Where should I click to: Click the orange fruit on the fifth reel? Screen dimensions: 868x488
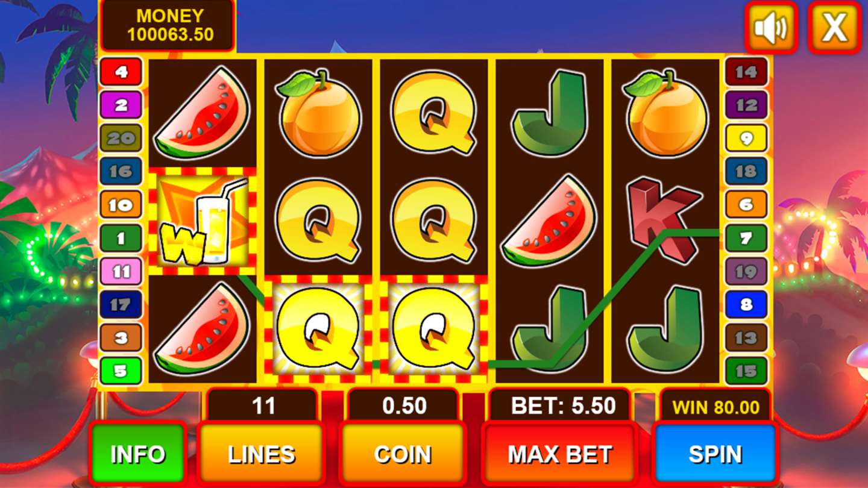(x=665, y=113)
